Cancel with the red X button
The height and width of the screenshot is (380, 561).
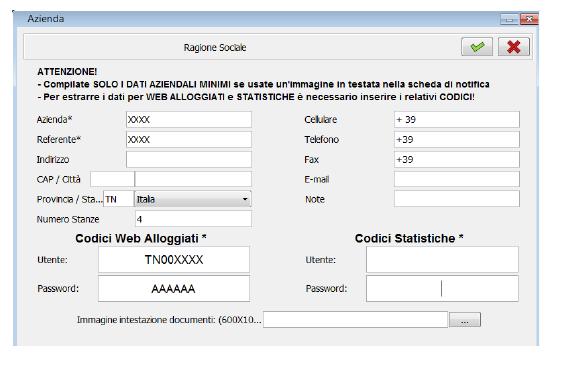point(514,47)
